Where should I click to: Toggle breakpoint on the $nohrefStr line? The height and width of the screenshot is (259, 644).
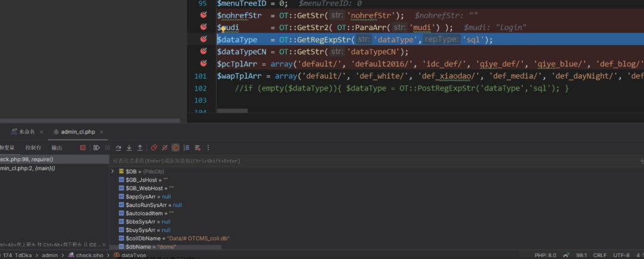203,15
